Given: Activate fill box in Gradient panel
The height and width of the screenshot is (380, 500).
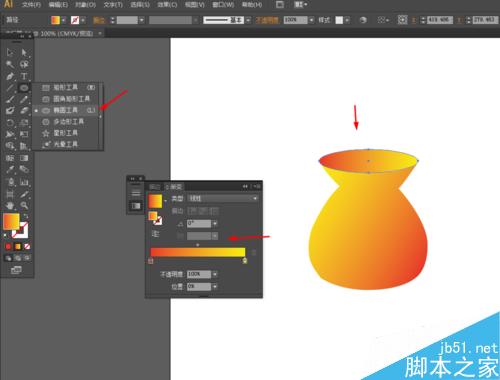Looking at the screenshot, I should tap(153, 216).
